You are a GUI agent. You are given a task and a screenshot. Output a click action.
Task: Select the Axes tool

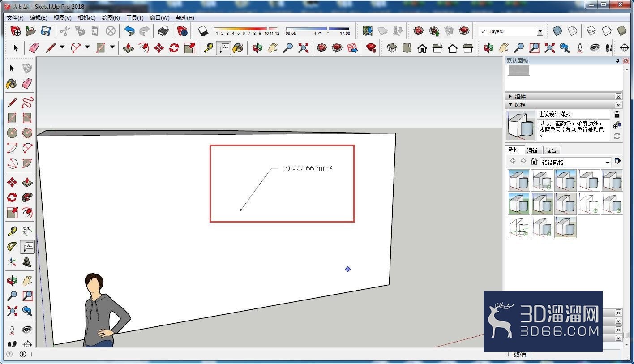pos(12,262)
